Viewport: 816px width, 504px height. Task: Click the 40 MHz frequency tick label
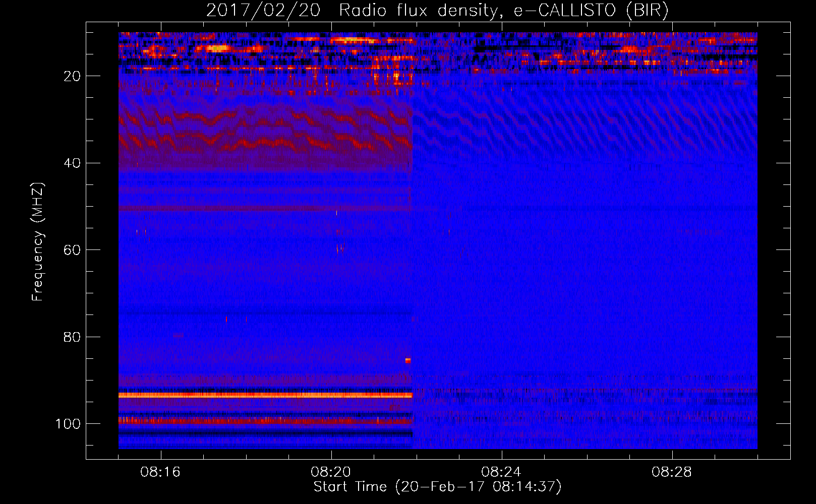point(72,163)
